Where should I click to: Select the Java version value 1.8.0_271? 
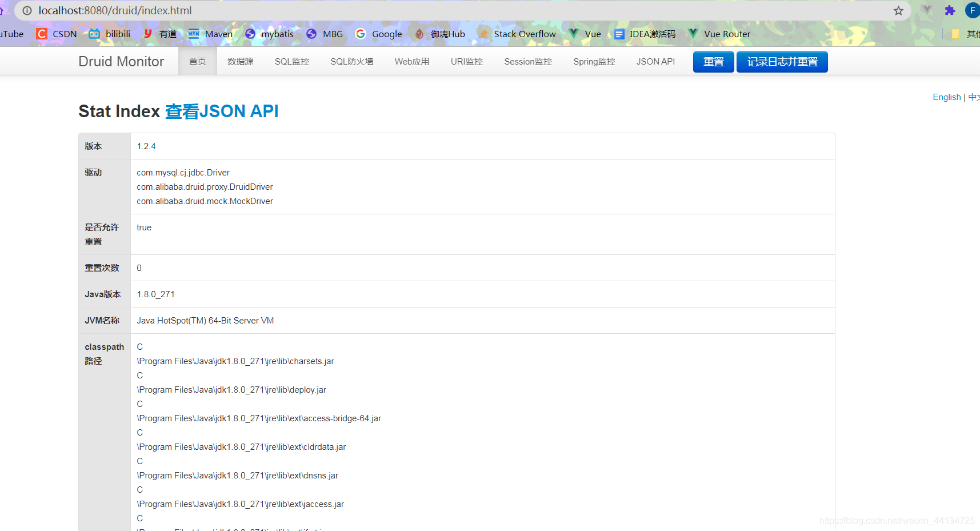click(155, 294)
